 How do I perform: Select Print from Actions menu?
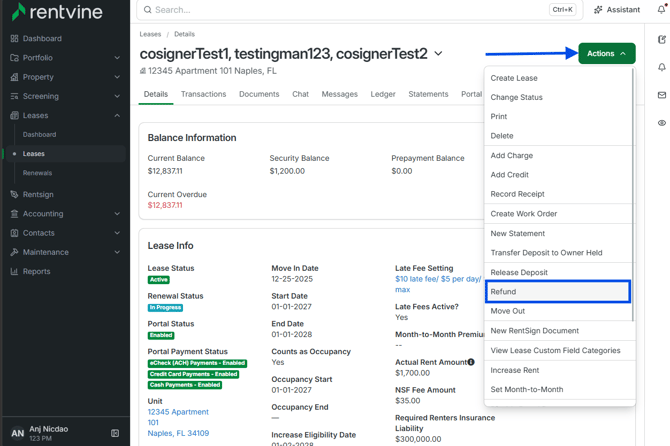(x=558, y=117)
